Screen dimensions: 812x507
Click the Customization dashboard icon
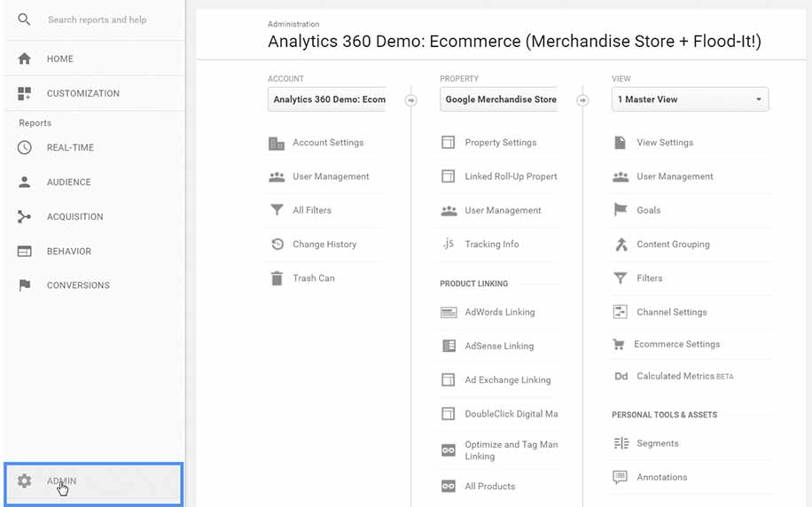point(24,93)
